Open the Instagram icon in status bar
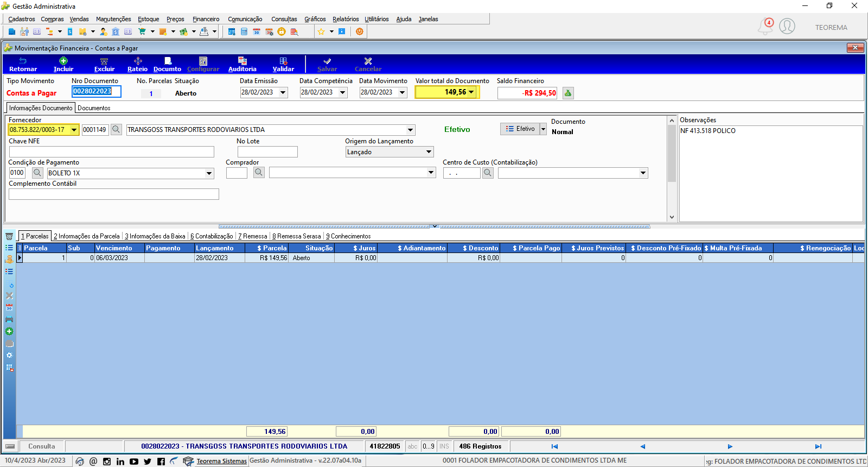The height and width of the screenshot is (467, 868). (x=107, y=462)
